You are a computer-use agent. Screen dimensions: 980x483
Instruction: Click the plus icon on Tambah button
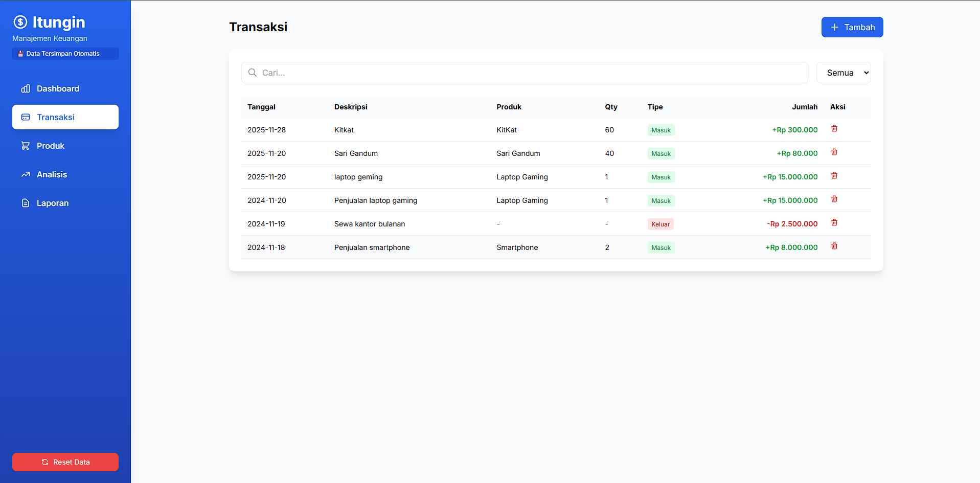point(835,27)
